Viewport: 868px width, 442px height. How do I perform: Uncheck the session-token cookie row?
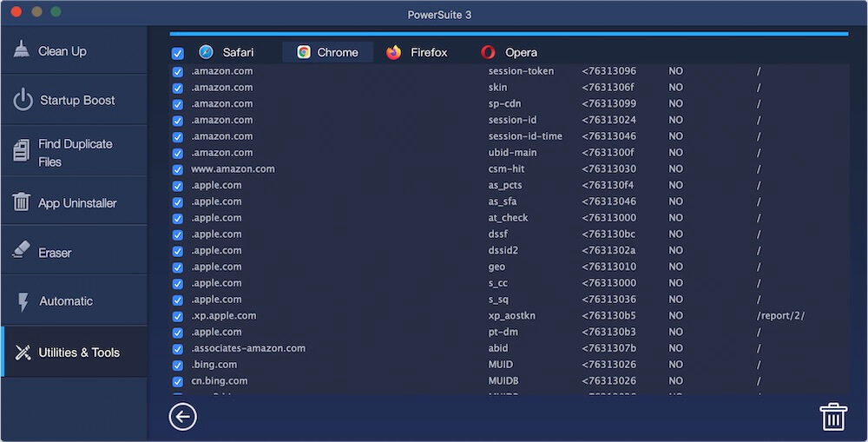tap(178, 72)
